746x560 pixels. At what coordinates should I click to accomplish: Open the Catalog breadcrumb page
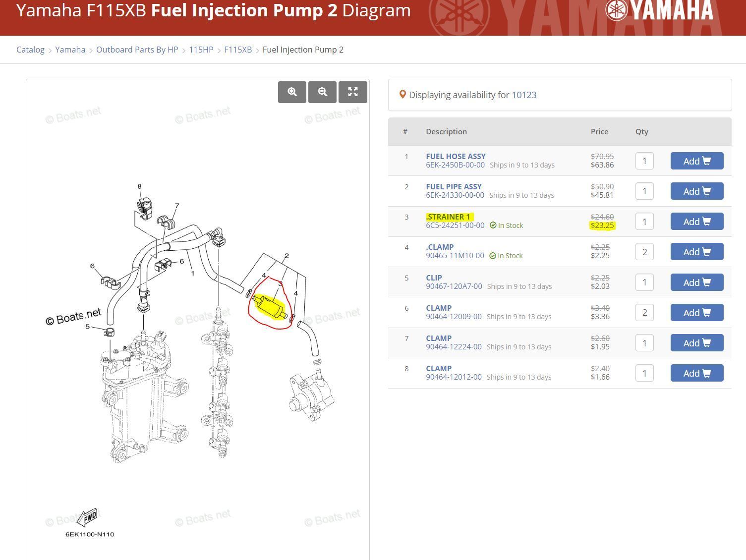[x=30, y=50]
